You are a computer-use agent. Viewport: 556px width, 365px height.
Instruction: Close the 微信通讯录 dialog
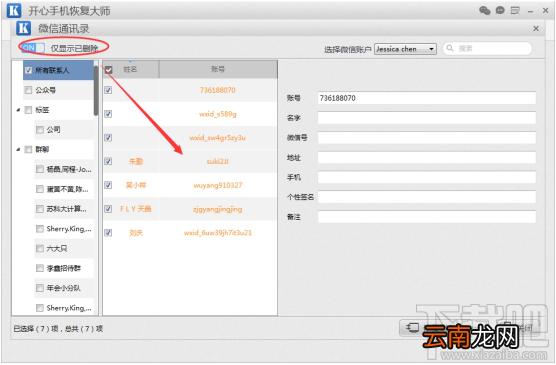pos(536,28)
